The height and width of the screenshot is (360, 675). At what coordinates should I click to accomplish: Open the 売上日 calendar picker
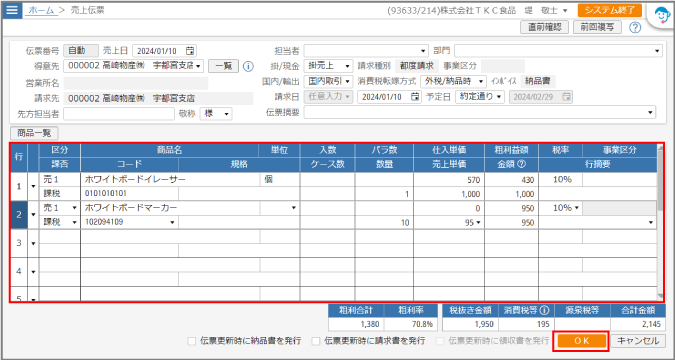click(190, 50)
